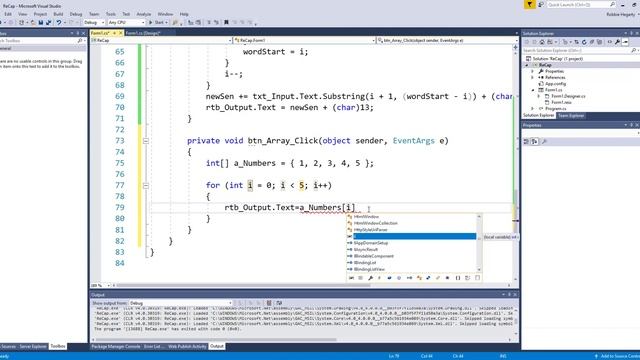Select Form1.resx in Solution Explorer
The width and height of the screenshot is (640, 360).
(561, 102)
